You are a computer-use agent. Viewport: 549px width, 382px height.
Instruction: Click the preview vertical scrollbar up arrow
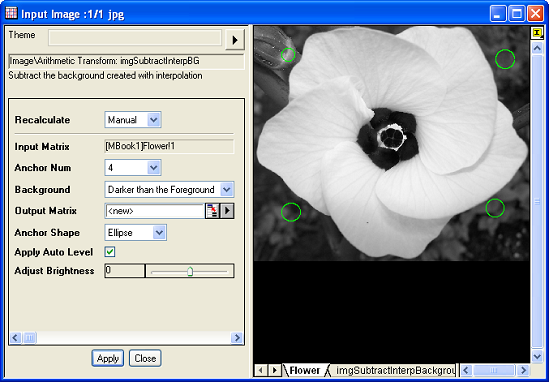pos(537,47)
